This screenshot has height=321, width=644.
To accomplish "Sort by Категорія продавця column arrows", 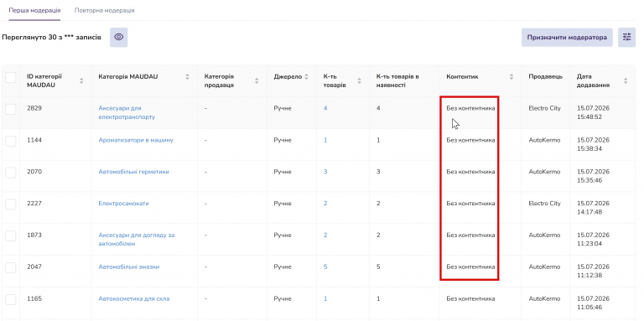I will tap(257, 80).
